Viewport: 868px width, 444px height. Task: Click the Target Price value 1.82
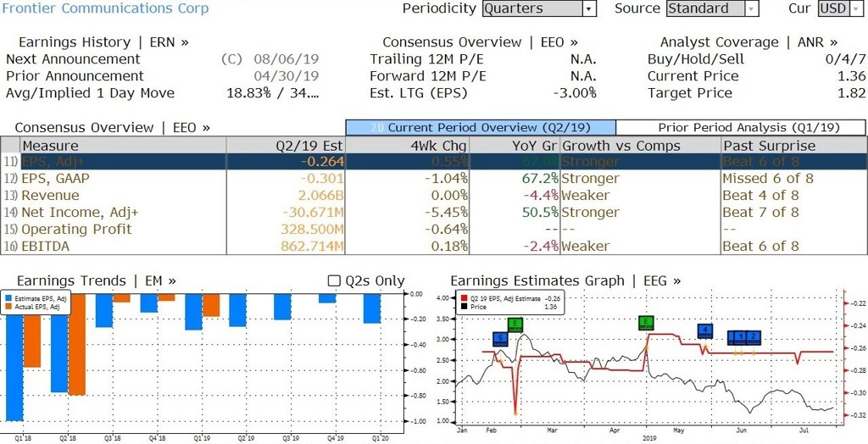pos(851,93)
